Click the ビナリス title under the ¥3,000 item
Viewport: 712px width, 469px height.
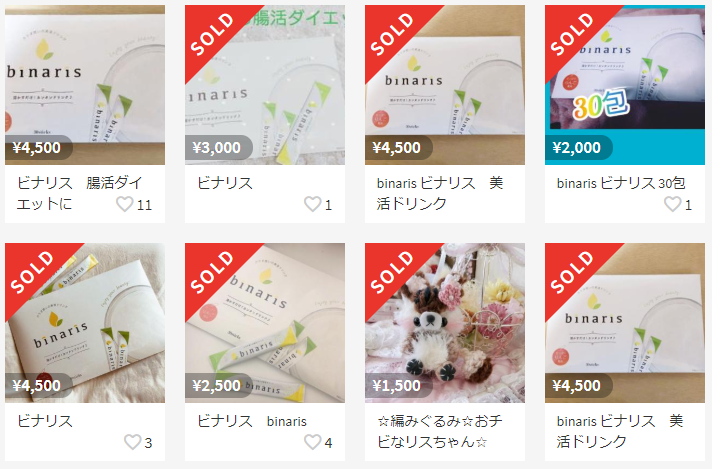(x=225, y=183)
